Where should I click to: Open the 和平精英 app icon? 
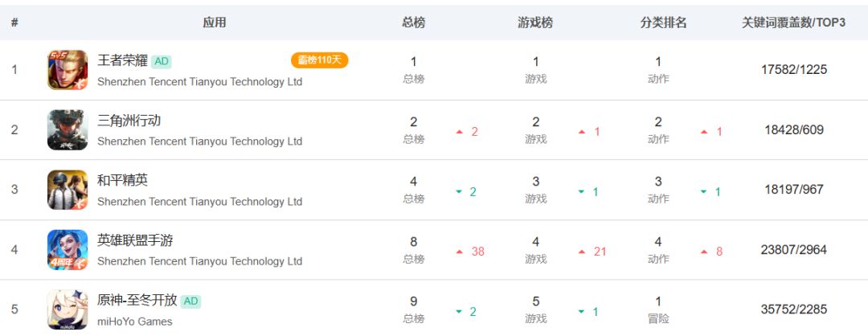point(68,190)
